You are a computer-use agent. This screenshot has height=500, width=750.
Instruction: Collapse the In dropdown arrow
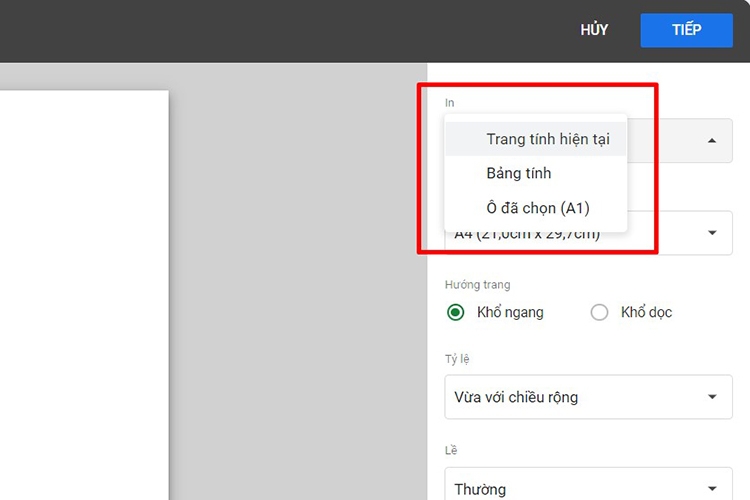tap(712, 141)
